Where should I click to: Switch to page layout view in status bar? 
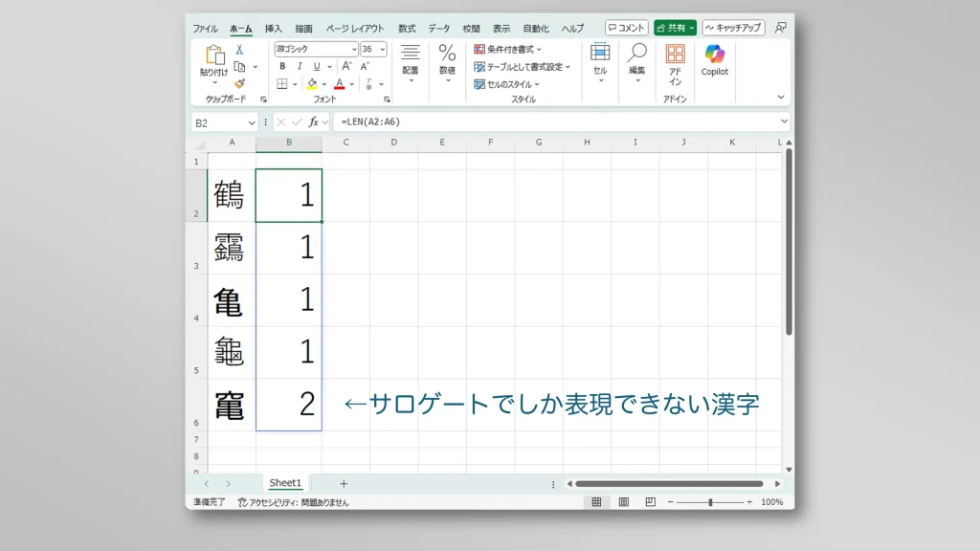pyautogui.click(x=623, y=502)
